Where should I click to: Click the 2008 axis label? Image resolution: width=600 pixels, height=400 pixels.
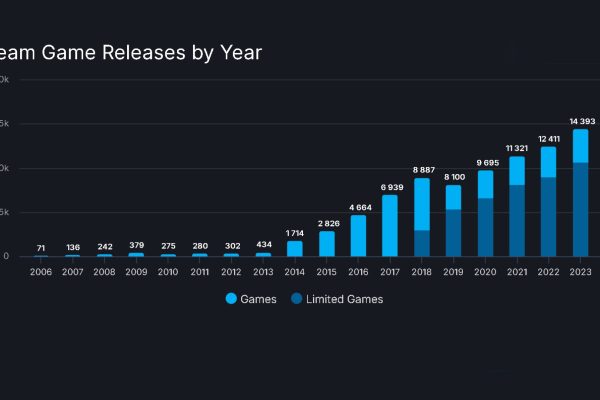click(104, 272)
